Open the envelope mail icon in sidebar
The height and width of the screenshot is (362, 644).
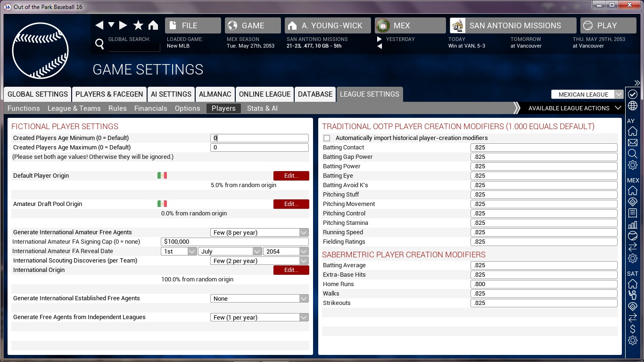tap(633, 143)
